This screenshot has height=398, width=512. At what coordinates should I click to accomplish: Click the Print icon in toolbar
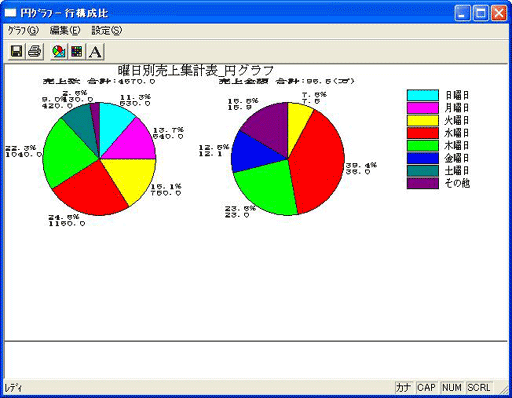34,51
